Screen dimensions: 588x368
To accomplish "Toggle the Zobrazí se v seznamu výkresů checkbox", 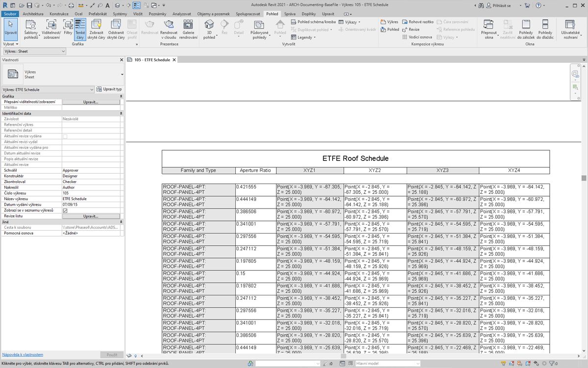I will tap(65, 210).
